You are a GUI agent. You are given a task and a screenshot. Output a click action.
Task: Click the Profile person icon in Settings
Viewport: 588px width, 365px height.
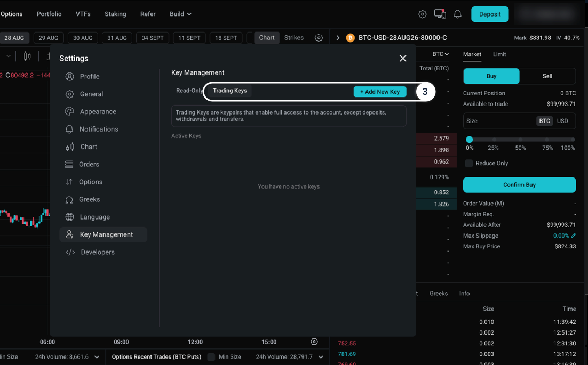point(69,76)
